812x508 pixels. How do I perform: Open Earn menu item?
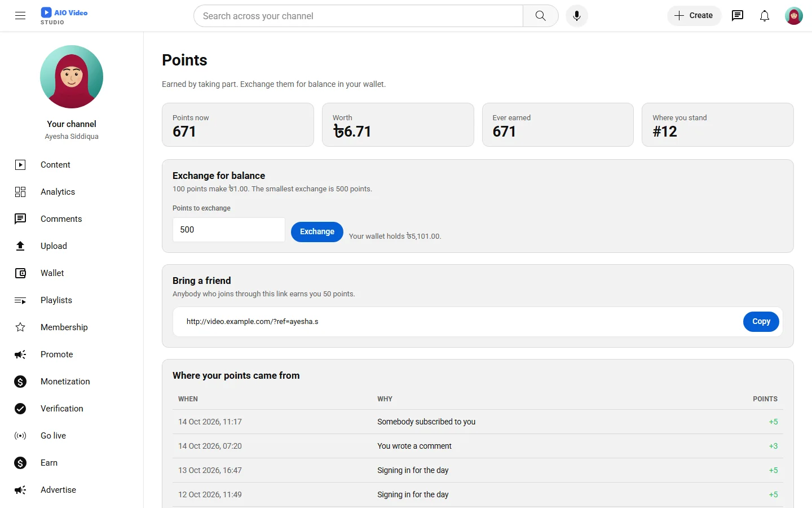72,463
